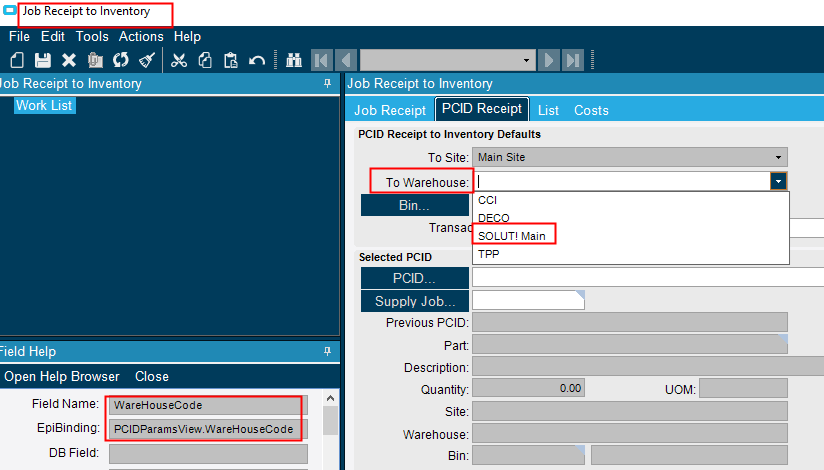Click the Supply Job... button
The height and width of the screenshot is (470, 824).
pos(415,301)
